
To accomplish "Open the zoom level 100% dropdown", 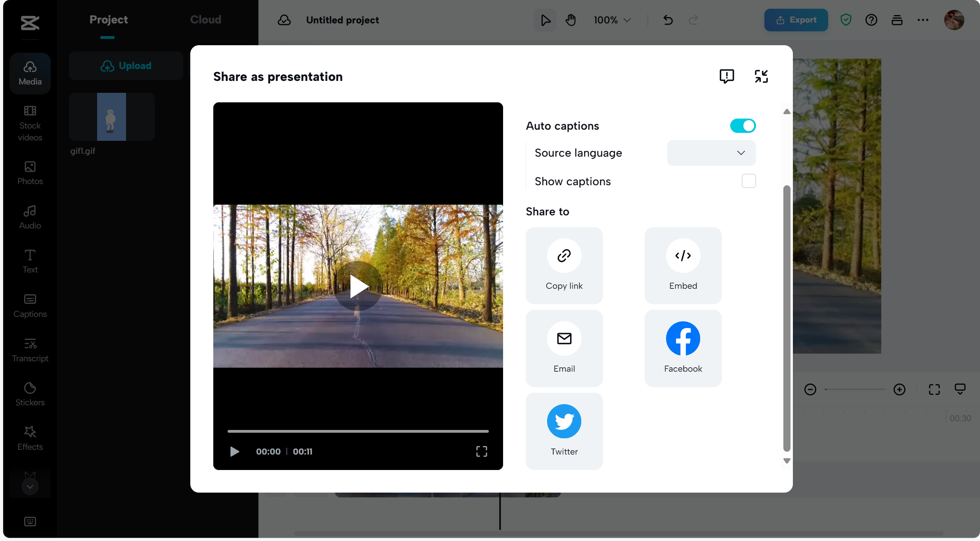I will pos(611,19).
